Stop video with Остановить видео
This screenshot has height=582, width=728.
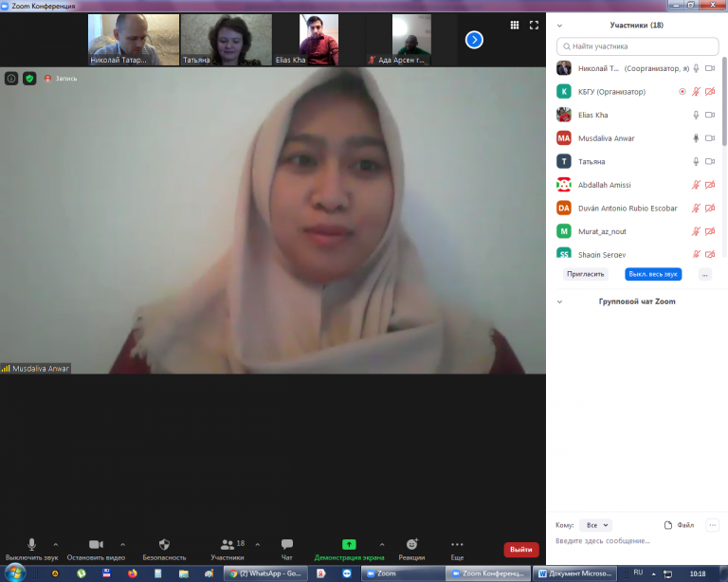click(96, 545)
